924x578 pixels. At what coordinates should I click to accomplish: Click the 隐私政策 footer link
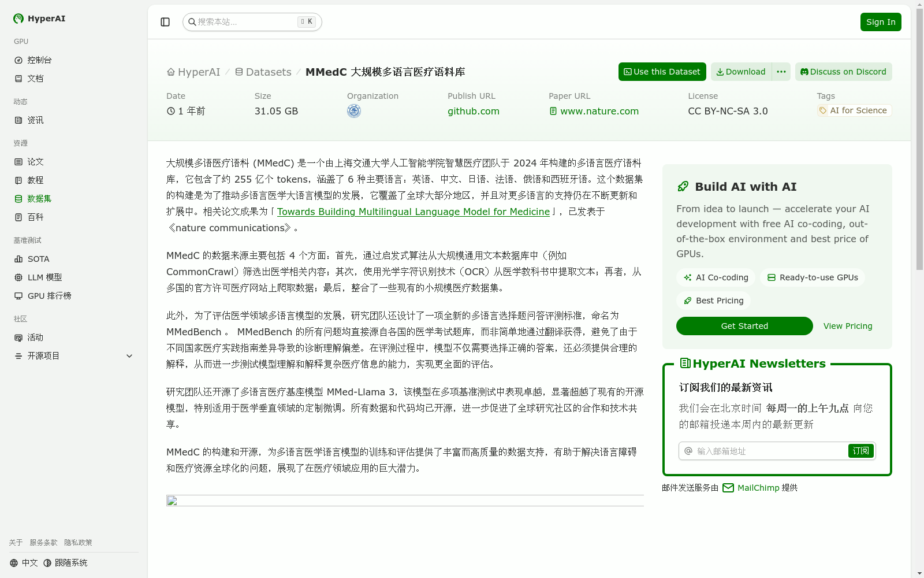(x=78, y=543)
